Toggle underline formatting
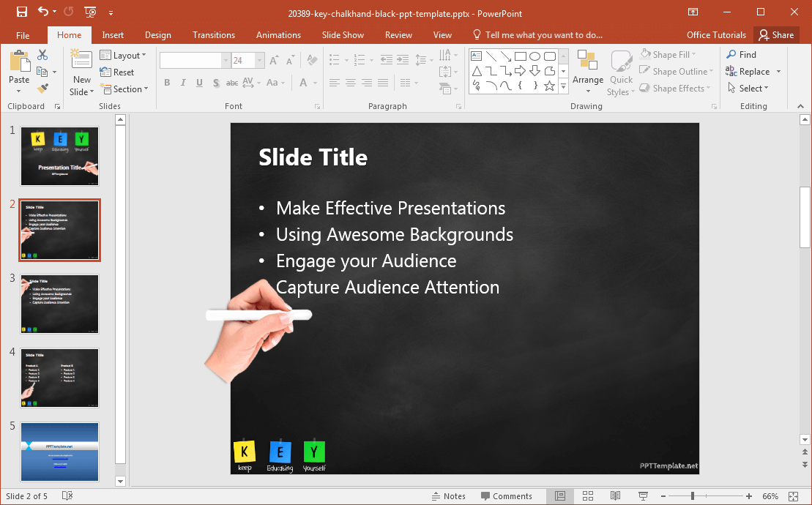Viewport: 812px width, 505px height. click(199, 83)
